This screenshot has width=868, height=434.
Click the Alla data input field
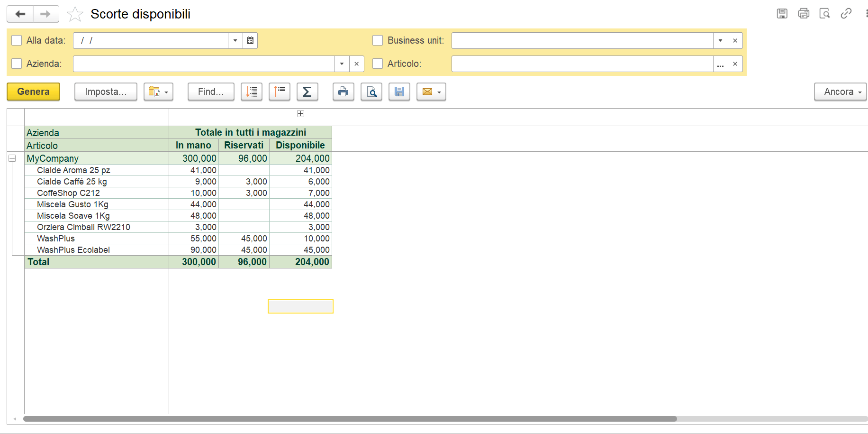tap(151, 40)
